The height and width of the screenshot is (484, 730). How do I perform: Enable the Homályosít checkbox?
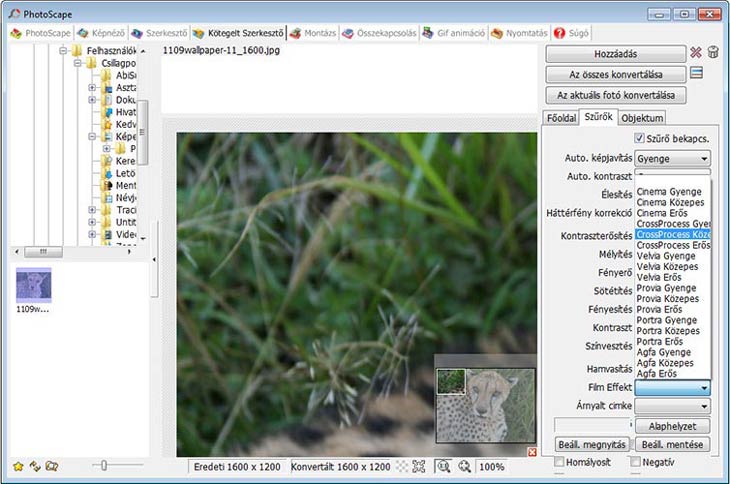pos(559,462)
